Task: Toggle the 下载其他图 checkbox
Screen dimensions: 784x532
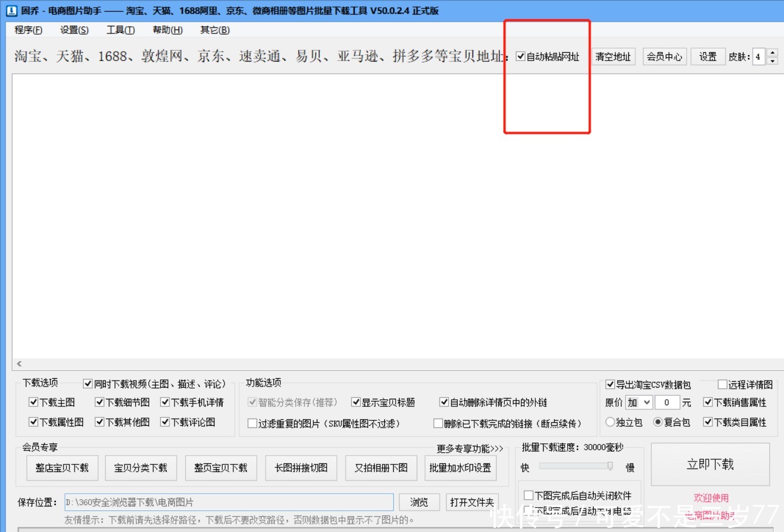Action: 99,422
